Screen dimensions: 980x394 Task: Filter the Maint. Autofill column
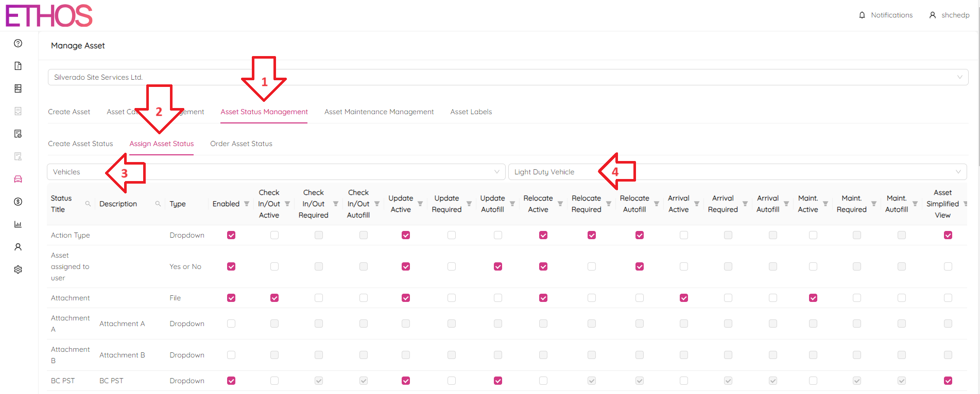click(x=915, y=204)
